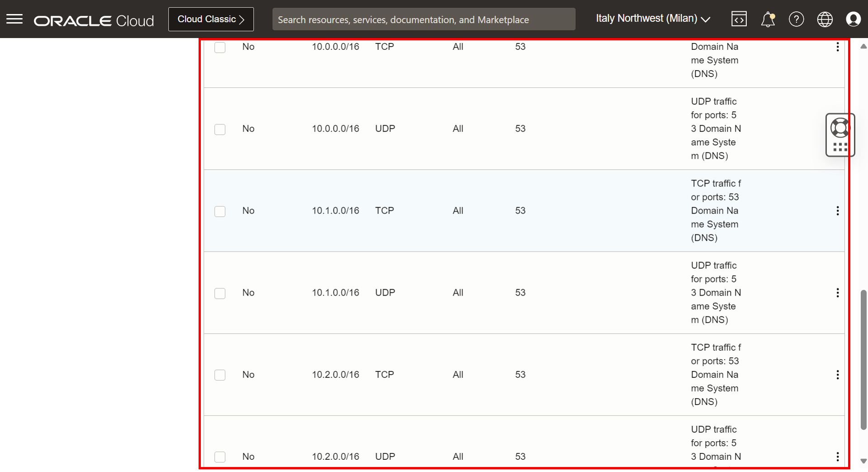Click UDP protocol in the 10.0.0.0/16 row
The height and width of the screenshot is (472, 868).
tap(385, 129)
